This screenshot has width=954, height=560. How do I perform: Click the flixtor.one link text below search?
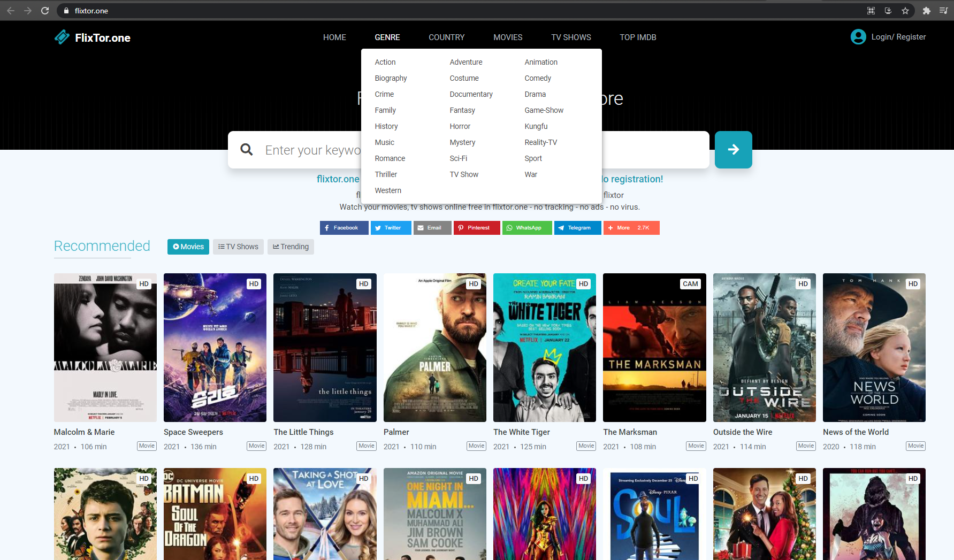338,179
